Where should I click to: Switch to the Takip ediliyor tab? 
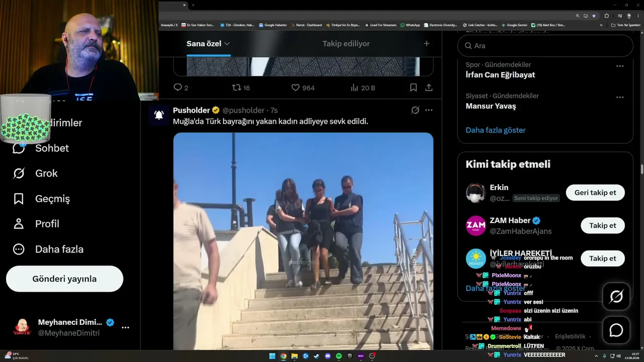pos(346,44)
